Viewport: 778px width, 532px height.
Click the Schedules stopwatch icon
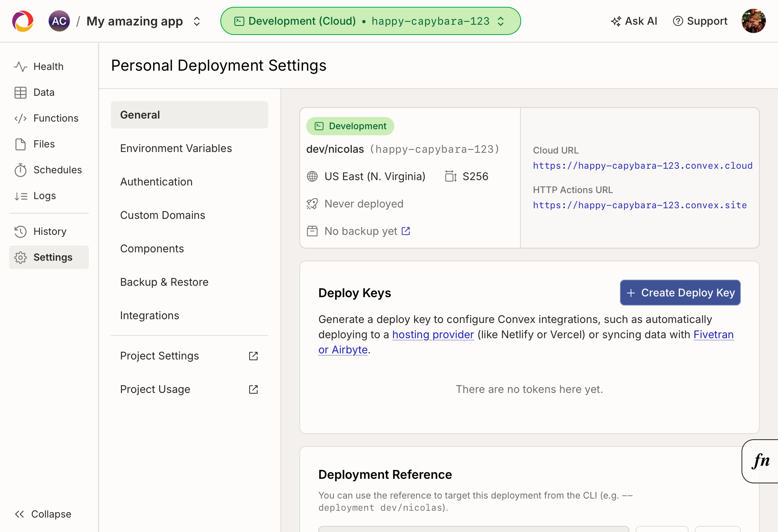click(x=21, y=170)
